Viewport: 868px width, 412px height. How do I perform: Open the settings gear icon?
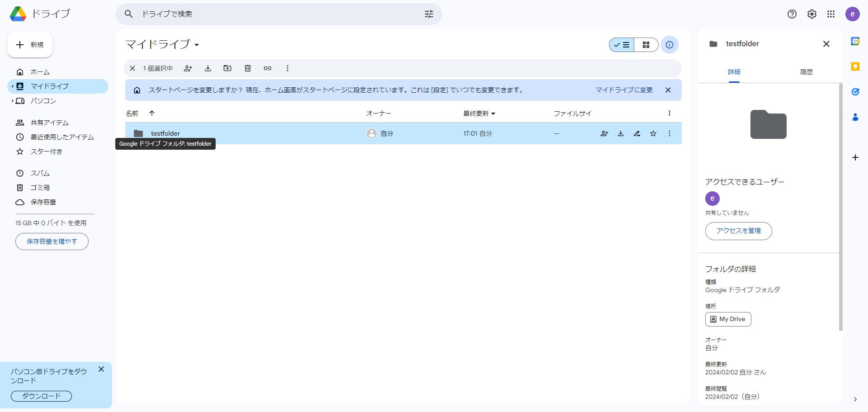coord(812,14)
